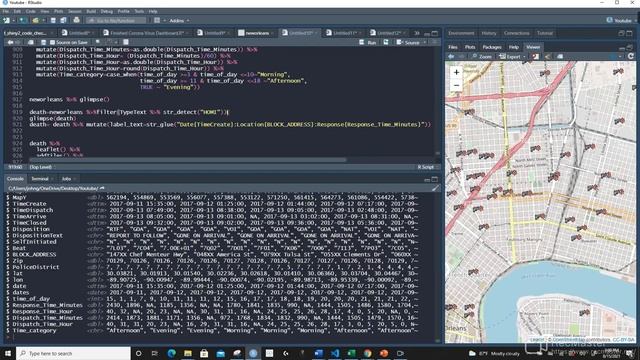Screen dimensions: 640x360
Task: Clear all viewer items broom icon
Action: pyautogui.click(x=547, y=57)
